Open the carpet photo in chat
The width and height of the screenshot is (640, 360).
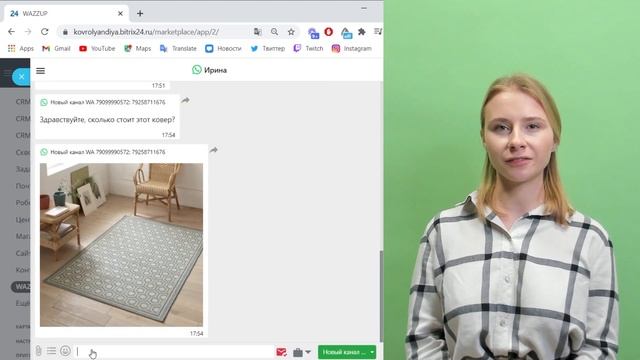(x=121, y=244)
